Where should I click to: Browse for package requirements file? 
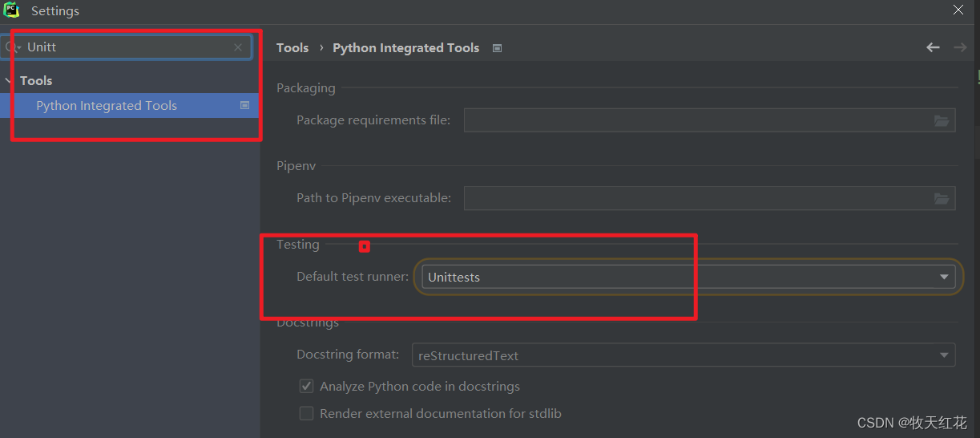[942, 120]
